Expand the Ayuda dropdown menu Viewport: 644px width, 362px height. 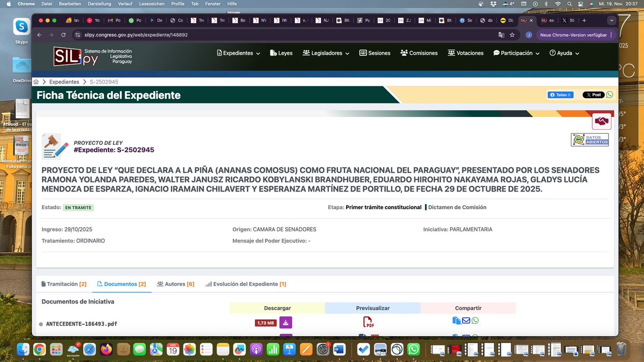coord(564,53)
